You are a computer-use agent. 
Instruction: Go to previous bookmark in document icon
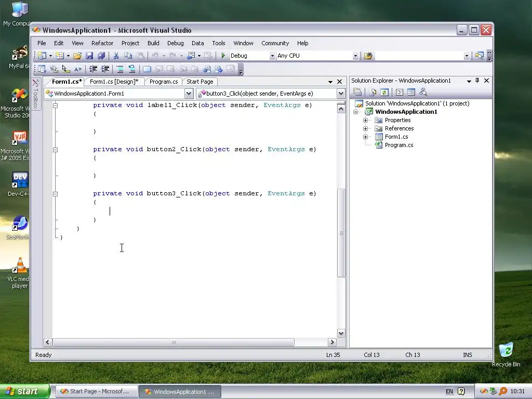[x=207, y=69]
